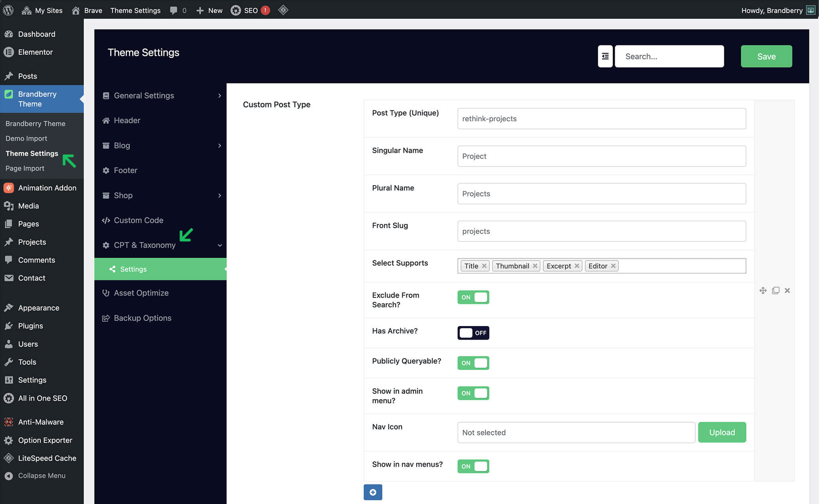Disable Show in nav menus toggle
The height and width of the screenshot is (504, 819).
point(473,466)
